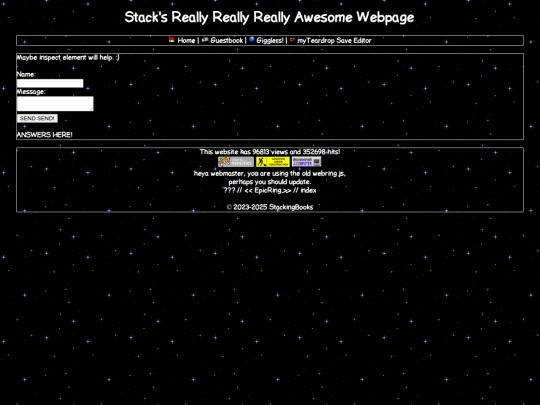Open the Guestbook link
The image size is (540, 405).
click(227, 40)
